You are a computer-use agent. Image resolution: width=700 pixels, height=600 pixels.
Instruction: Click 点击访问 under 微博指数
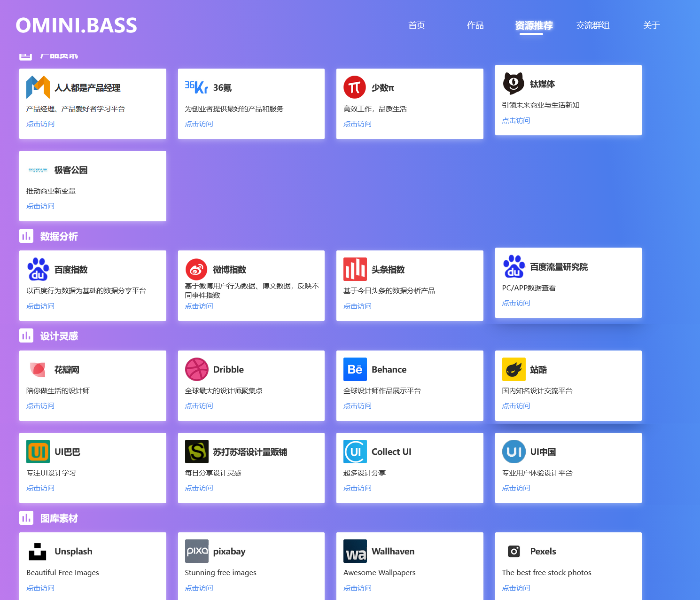[x=199, y=306]
